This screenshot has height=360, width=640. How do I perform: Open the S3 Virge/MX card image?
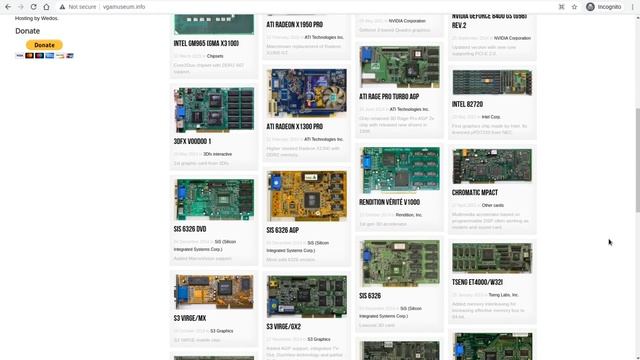pos(214,292)
